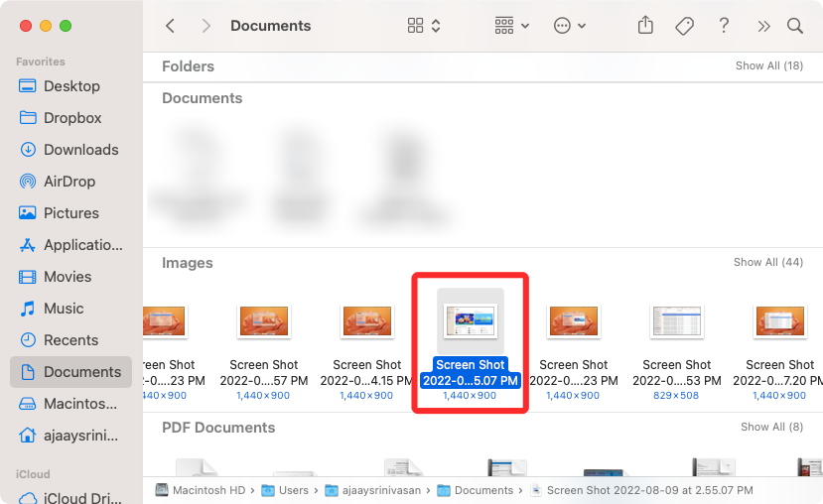Viewport: 823px width, 504px height.
Task: Open the Movies sidebar item
Action: point(67,277)
